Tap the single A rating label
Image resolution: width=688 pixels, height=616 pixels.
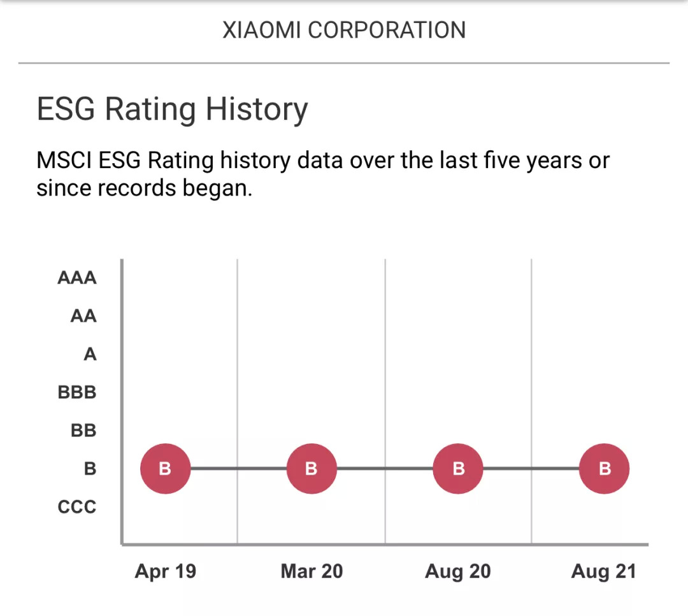(90, 354)
